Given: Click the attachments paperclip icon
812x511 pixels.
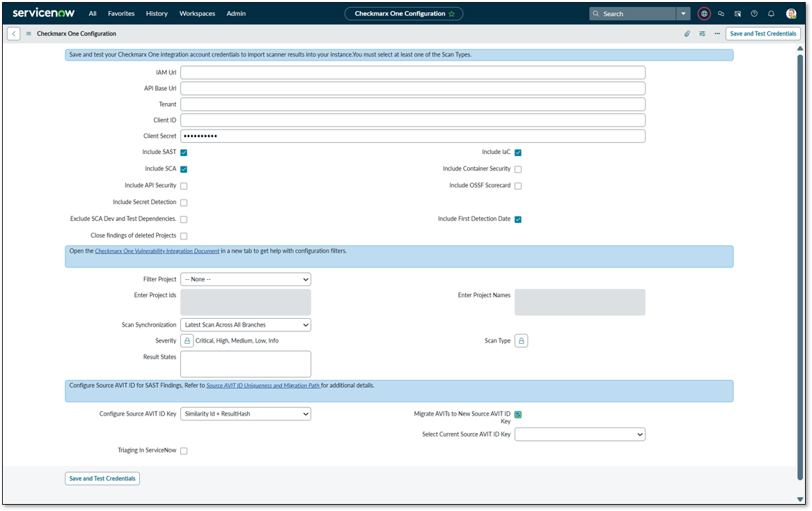Looking at the screenshot, I should tap(687, 33).
